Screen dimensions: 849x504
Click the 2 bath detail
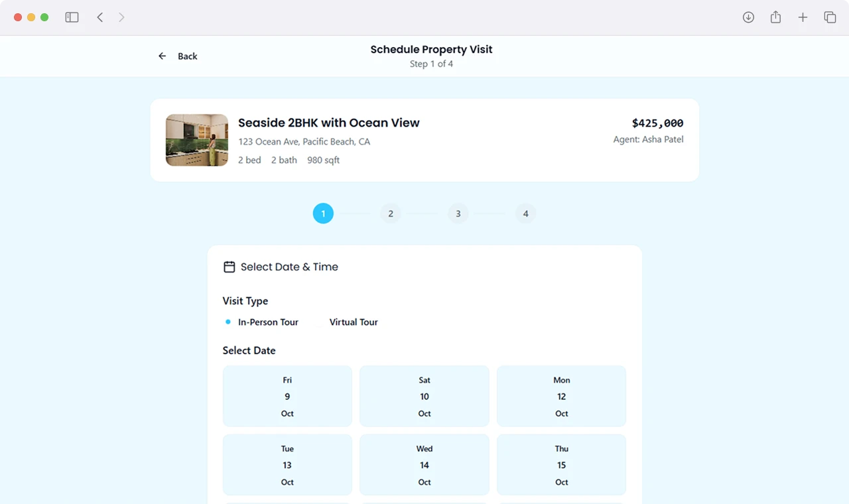pos(284,160)
